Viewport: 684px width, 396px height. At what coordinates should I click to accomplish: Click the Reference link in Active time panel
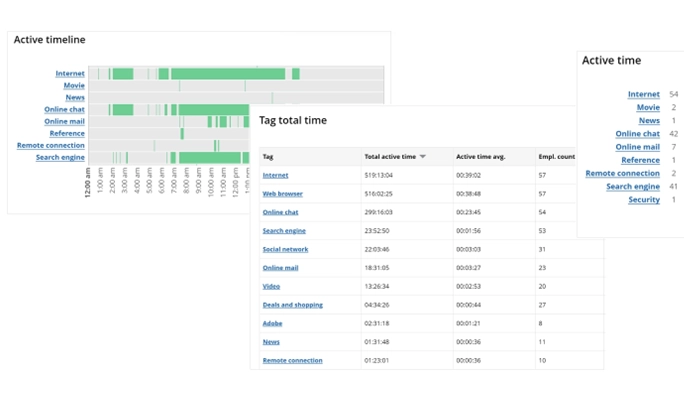(640, 160)
